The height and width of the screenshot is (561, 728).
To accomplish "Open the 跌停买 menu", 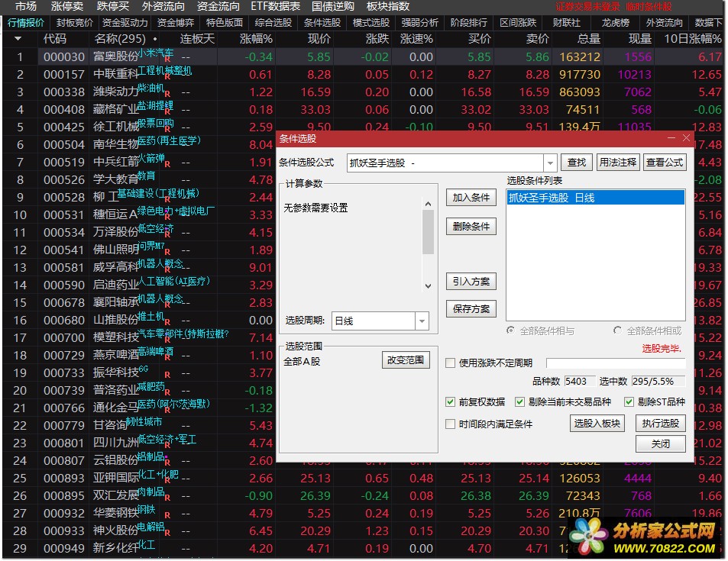I will point(113,7).
